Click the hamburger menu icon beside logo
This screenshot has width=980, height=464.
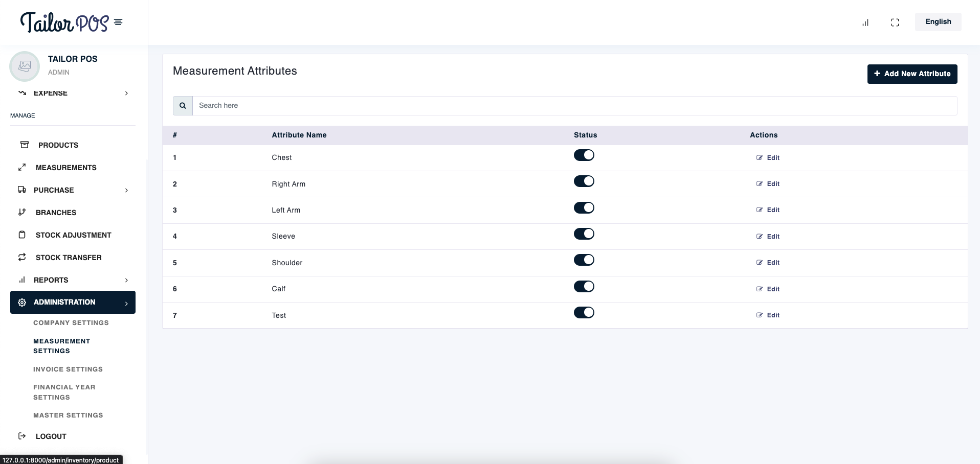click(118, 22)
